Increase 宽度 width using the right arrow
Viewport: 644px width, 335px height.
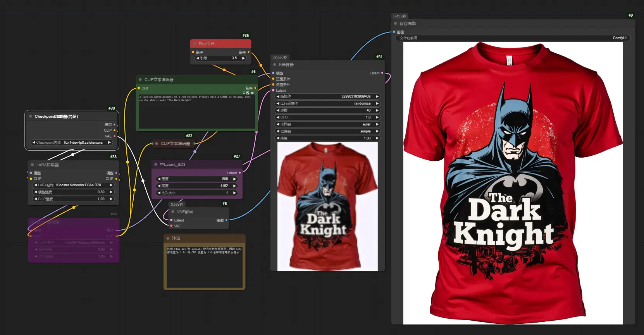[234, 179]
